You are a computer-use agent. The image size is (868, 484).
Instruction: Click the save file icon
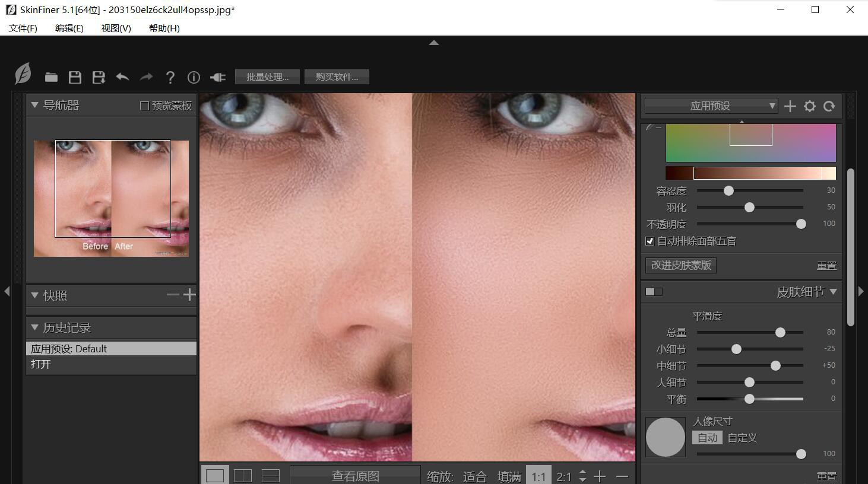75,77
